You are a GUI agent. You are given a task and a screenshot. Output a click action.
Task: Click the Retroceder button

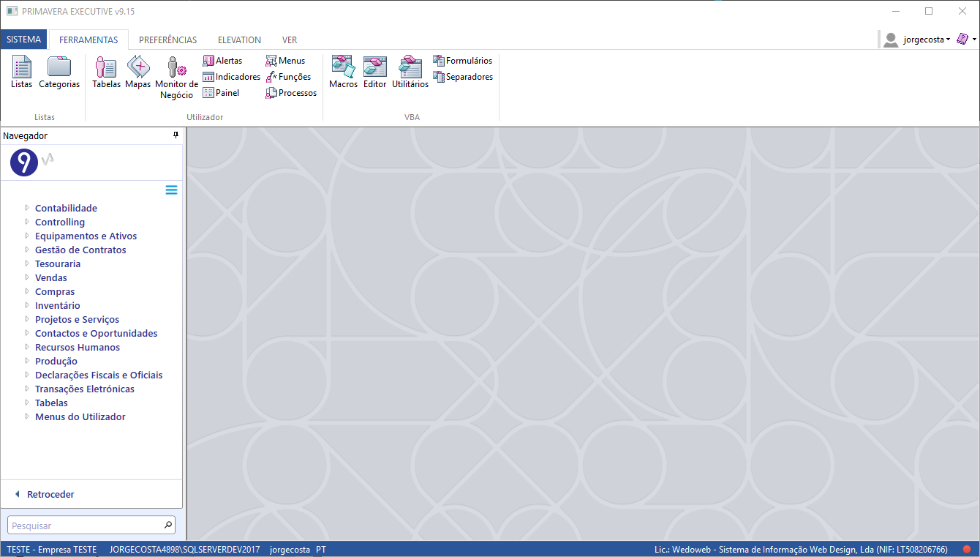[x=50, y=495]
